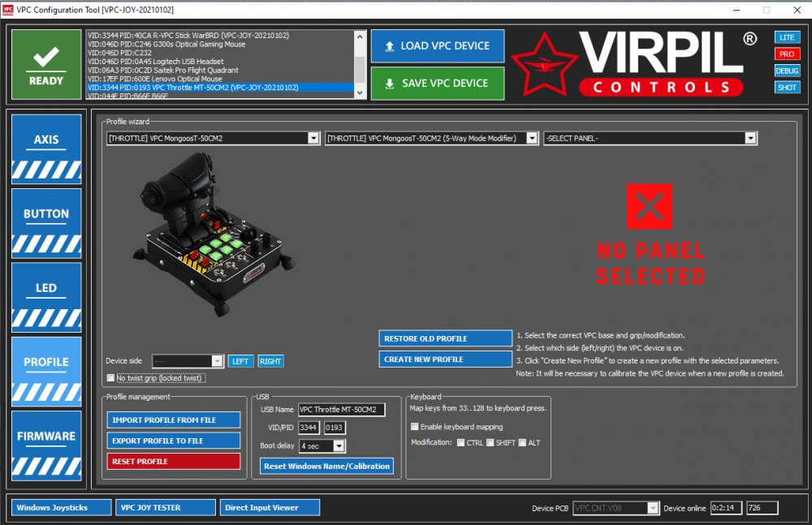Click the VID field showing 3344

pyautogui.click(x=309, y=428)
